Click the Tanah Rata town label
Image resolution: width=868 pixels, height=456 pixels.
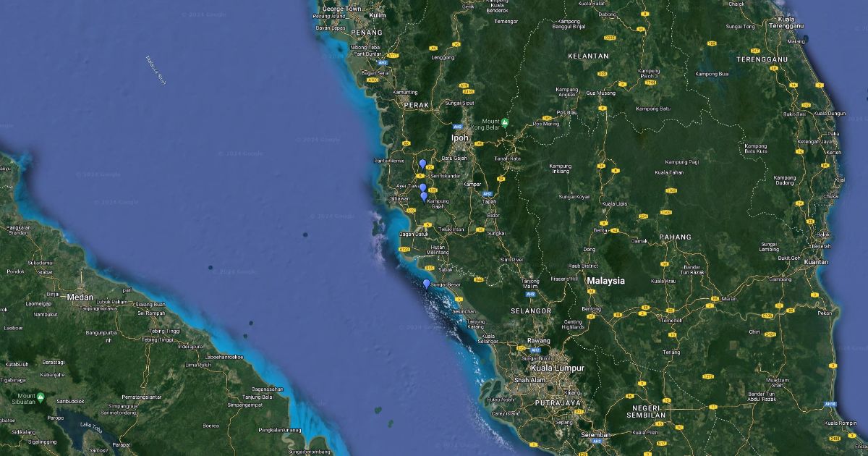[x=507, y=159]
